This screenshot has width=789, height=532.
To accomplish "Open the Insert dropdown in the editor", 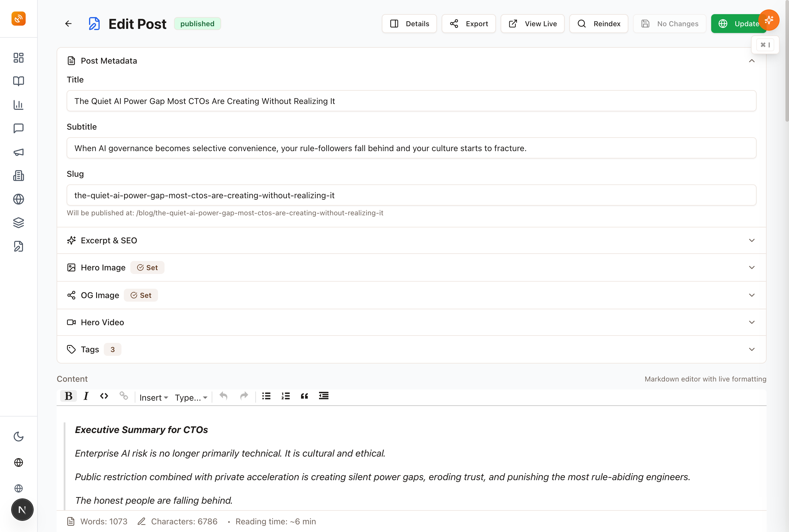I will pos(153,397).
